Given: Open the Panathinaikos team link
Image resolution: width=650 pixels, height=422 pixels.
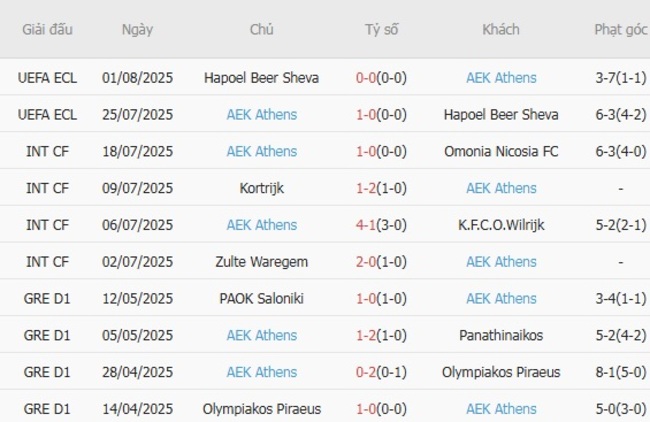Looking at the screenshot, I should pyautogui.click(x=501, y=335).
